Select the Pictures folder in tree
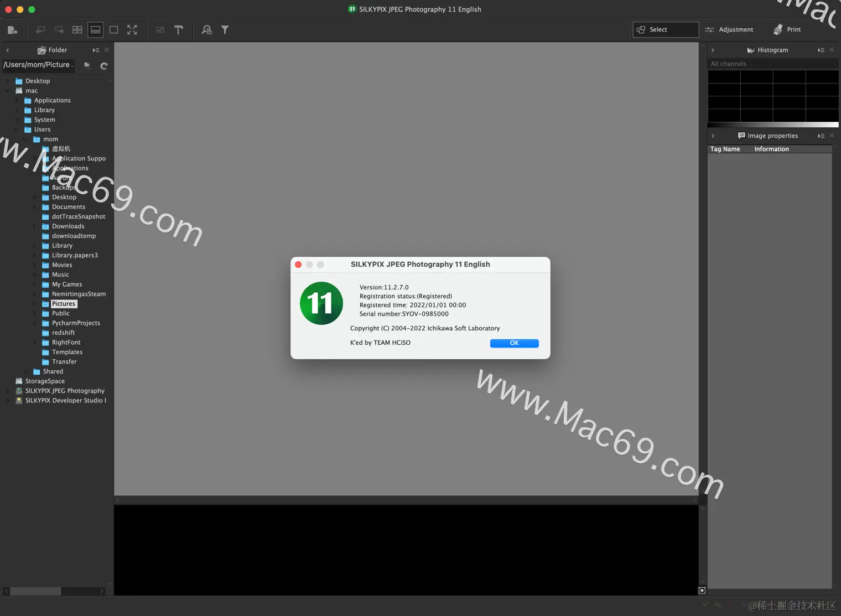 click(64, 304)
